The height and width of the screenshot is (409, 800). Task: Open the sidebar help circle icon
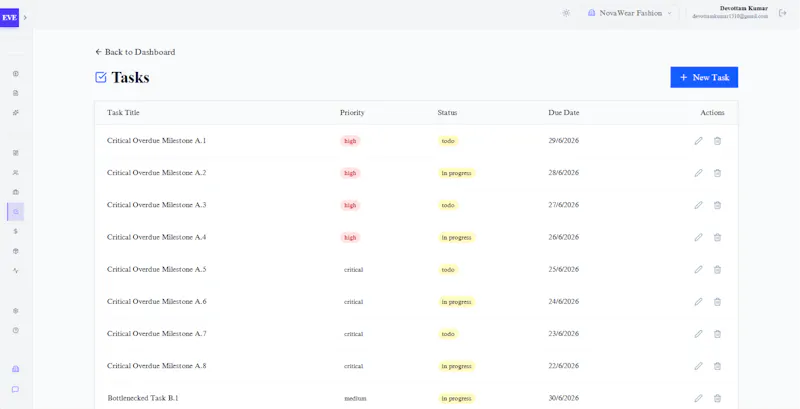[x=15, y=330]
